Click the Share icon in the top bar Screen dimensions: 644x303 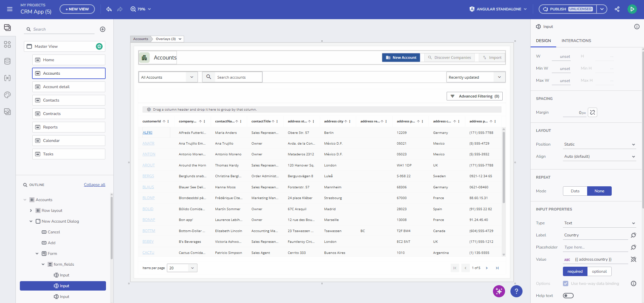click(x=617, y=9)
